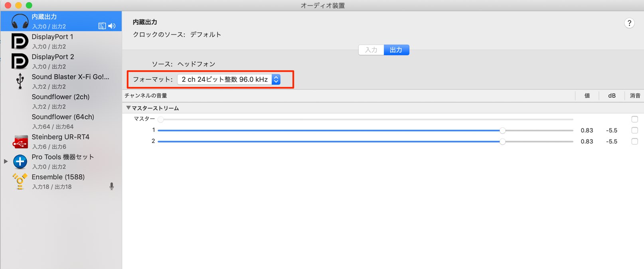Click the 消音 column header
Viewport: 644px width, 269px height.
pyautogui.click(x=635, y=95)
